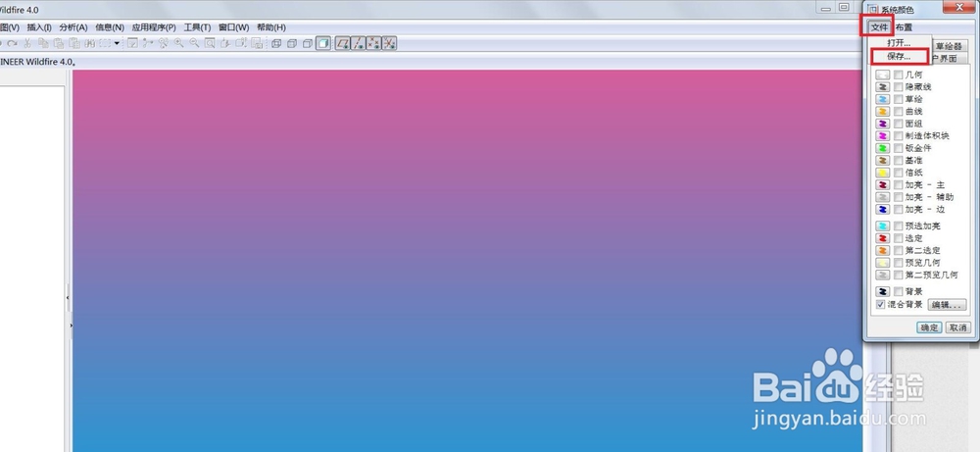The height and width of the screenshot is (452, 980).
Task: Click the 加亮 - 边 blue swatch
Action: tap(883, 210)
